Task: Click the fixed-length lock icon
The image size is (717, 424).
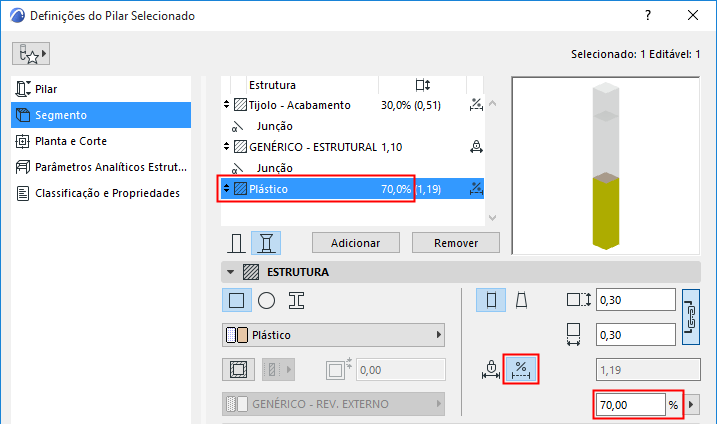Action: point(490,369)
